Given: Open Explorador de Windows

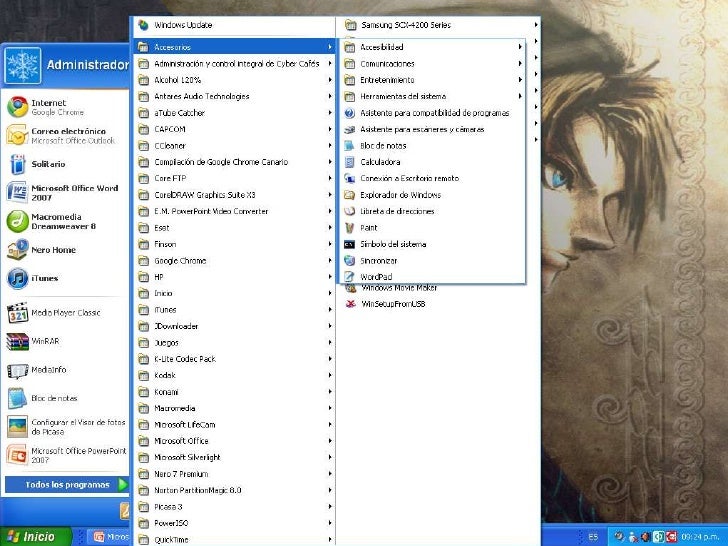Looking at the screenshot, I should click(x=400, y=195).
